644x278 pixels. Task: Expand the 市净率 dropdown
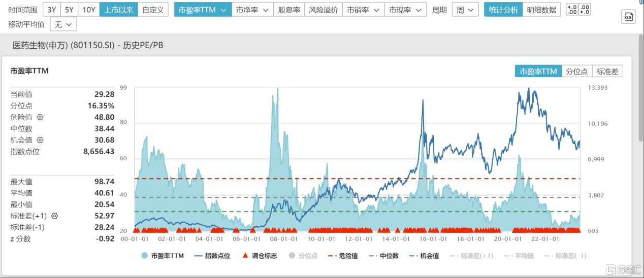[252, 10]
